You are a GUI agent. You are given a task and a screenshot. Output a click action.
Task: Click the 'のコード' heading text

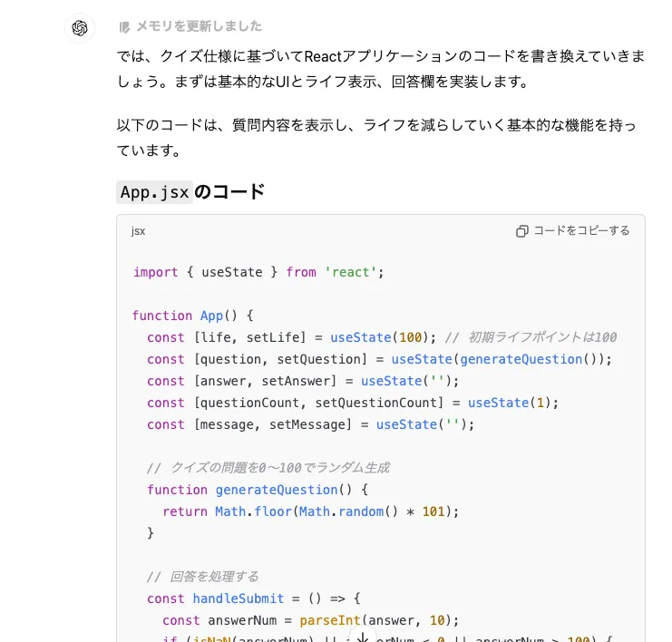229,192
